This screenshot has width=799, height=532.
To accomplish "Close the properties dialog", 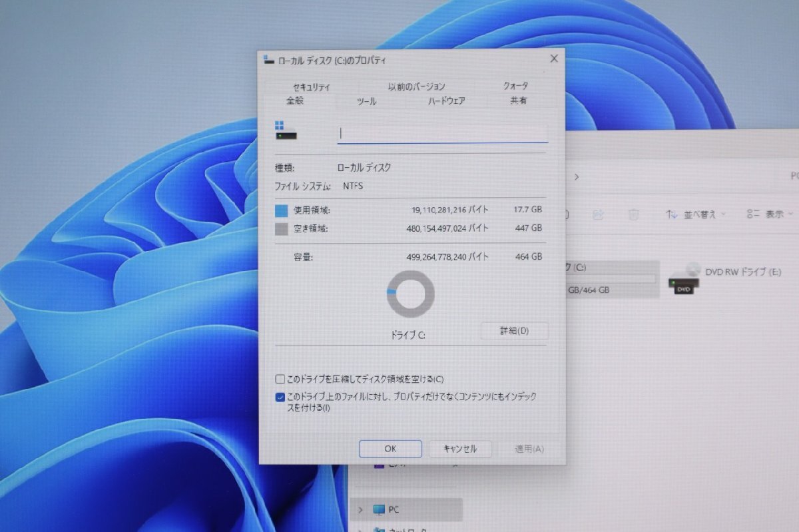I will click(554, 59).
